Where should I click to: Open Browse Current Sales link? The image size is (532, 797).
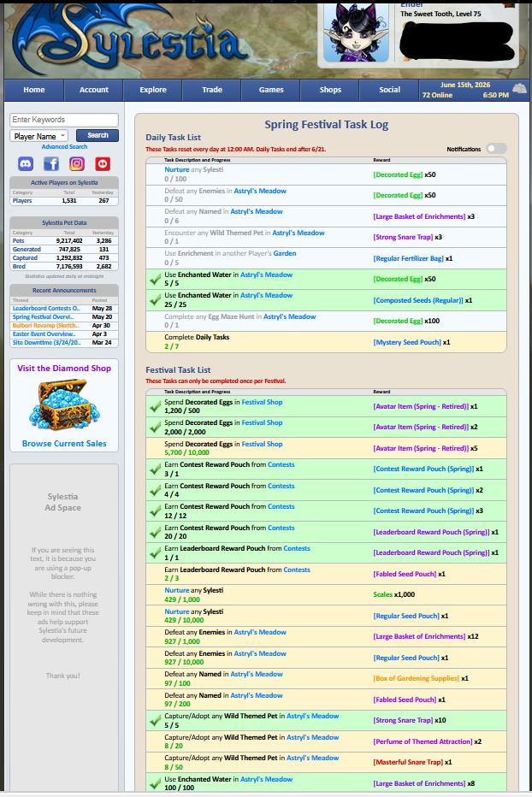point(64,444)
